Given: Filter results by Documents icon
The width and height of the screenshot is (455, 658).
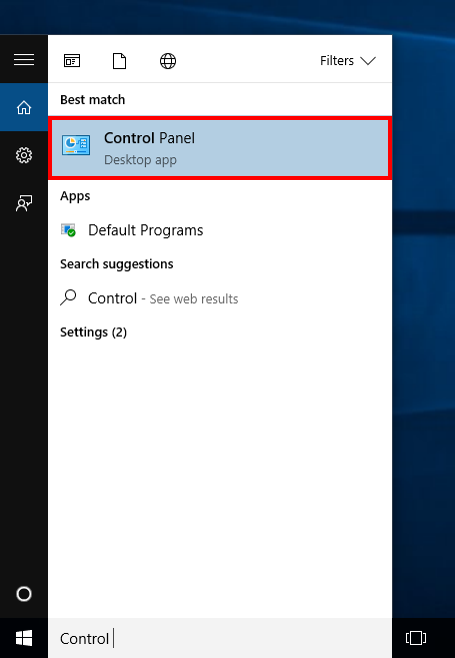Looking at the screenshot, I should [120, 61].
